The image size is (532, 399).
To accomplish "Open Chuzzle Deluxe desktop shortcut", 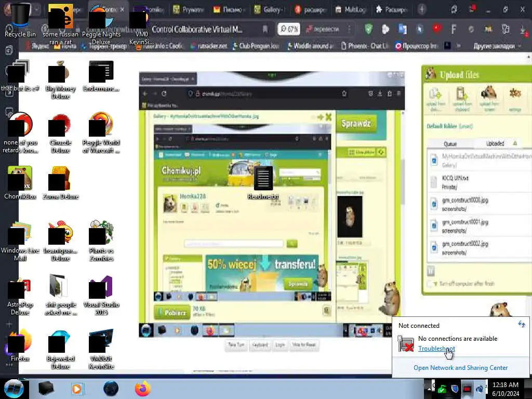I will coord(60,133).
